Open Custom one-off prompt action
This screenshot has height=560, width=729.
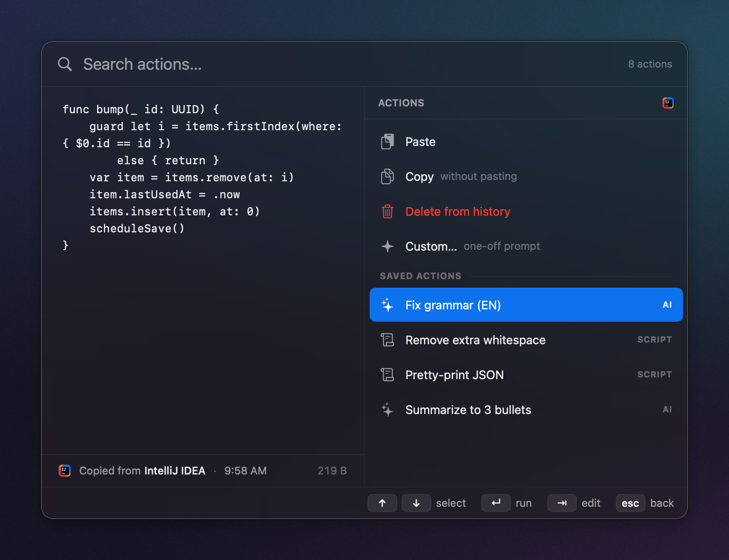click(x=526, y=246)
